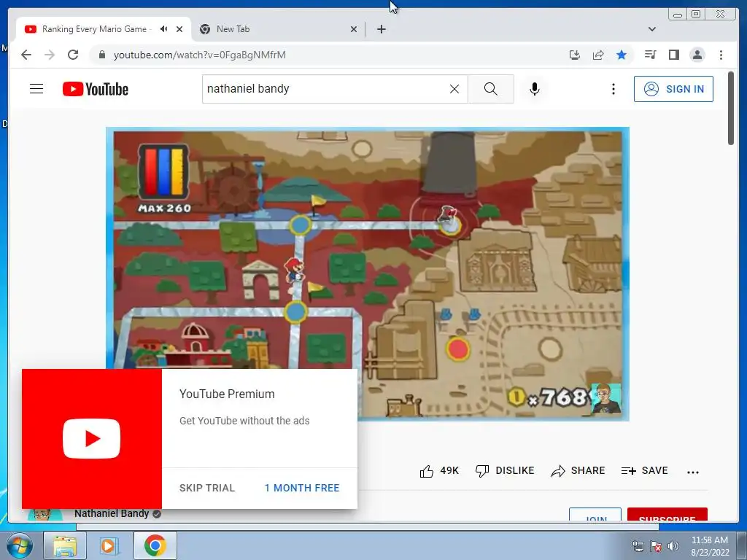The height and width of the screenshot is (560, 747).
Task: Open the YouTube hamburger guide menu
Action: click(36, 89)
